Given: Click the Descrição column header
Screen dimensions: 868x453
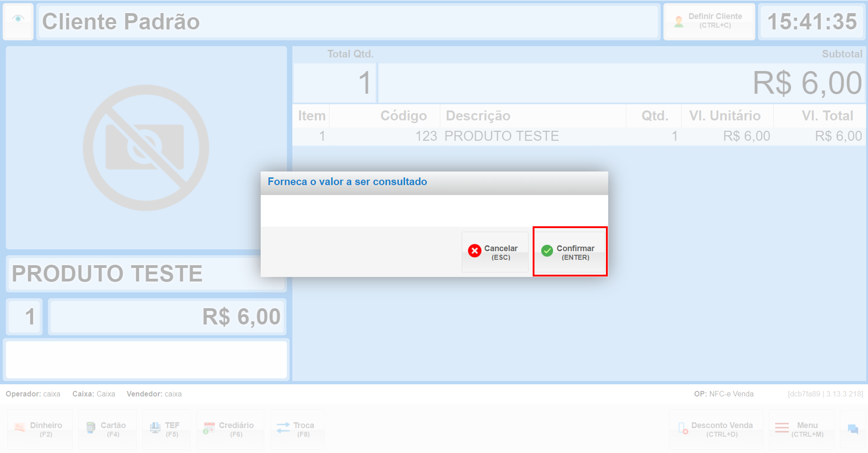Looking at the screenshot, I should (x=478, y=116).
